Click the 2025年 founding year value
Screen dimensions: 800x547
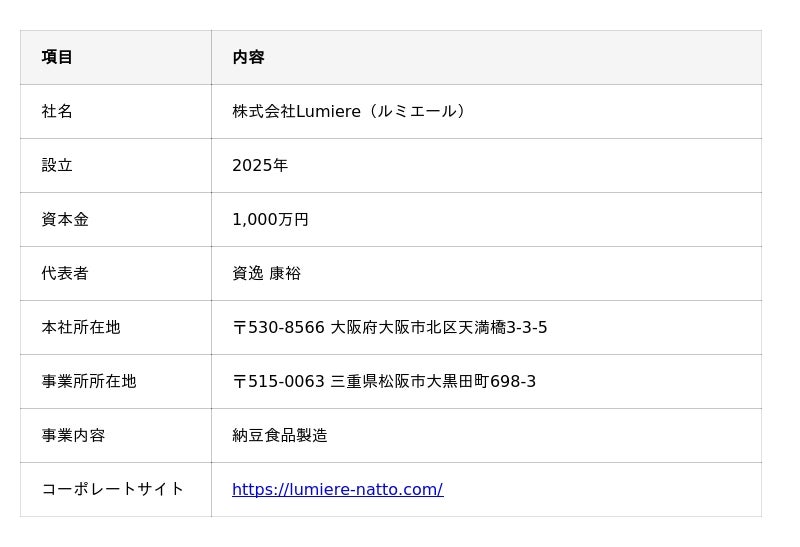(260, 165)
